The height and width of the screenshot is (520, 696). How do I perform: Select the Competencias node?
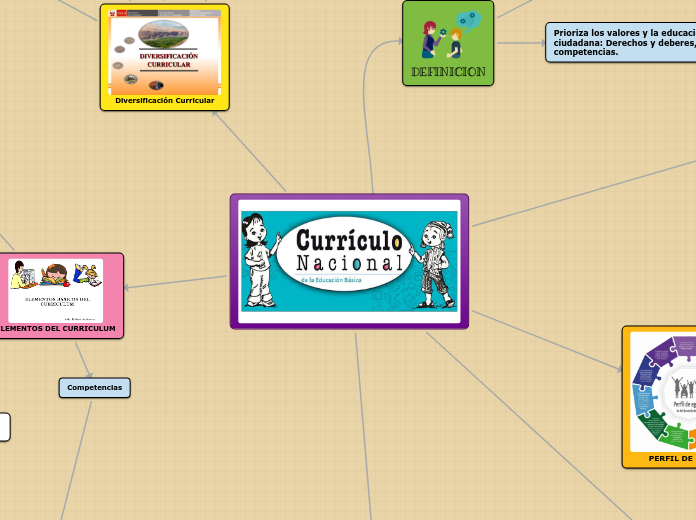coord(95,388)
